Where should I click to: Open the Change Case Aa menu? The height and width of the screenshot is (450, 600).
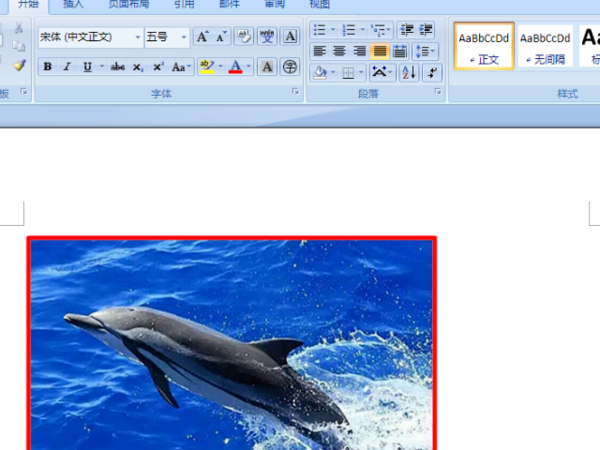point(181,67)
